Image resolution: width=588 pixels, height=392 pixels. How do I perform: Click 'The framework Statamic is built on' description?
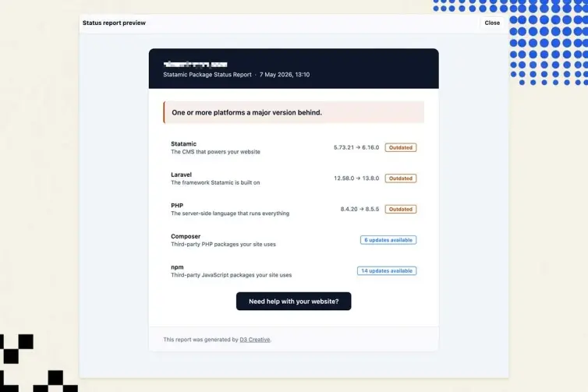pyautogui.click(x=215, y=182)
